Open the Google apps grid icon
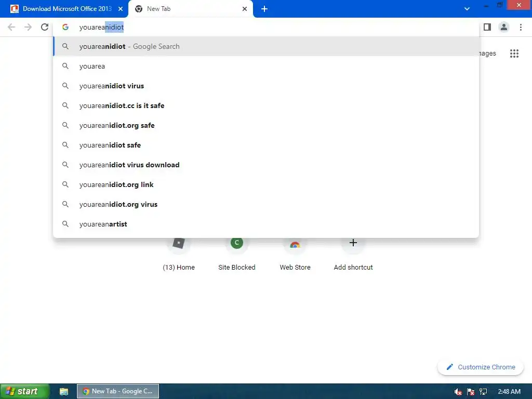Screen dimensions: 532x399 pos(514,54)
